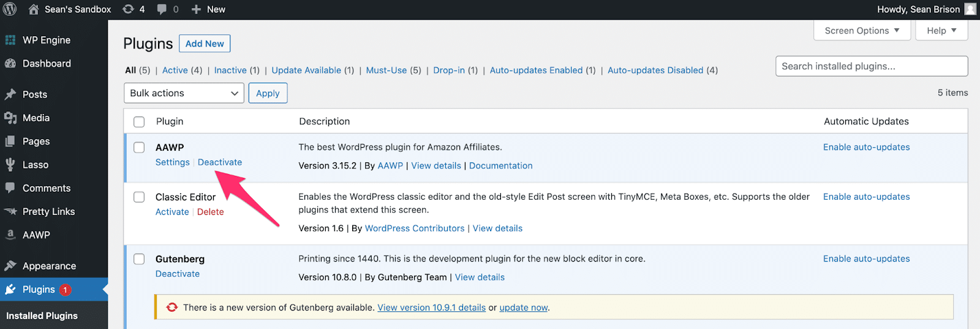Click the 5 items count text
The image size is (980, 329).
coord(953,93)
